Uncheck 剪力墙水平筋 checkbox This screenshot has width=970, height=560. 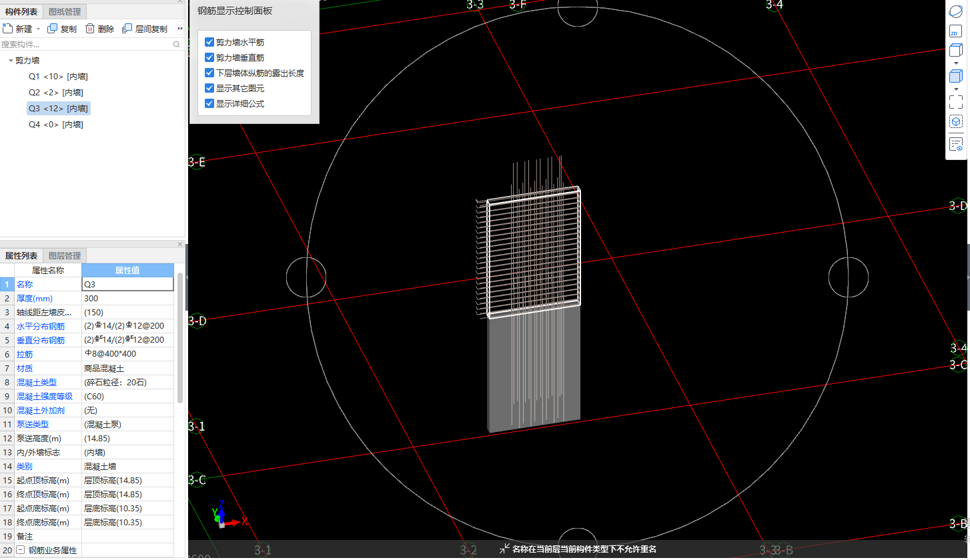pyautogui.click(x=209, y=42)
